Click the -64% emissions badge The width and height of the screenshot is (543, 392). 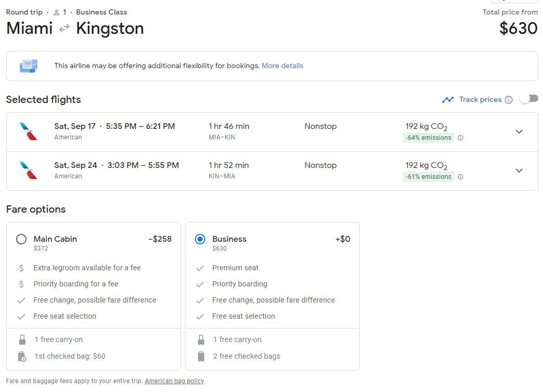click(428, 138)
